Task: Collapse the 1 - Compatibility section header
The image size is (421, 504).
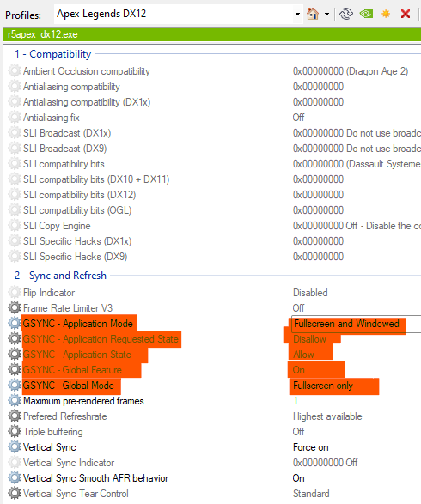Action: [x=53, y=54]
